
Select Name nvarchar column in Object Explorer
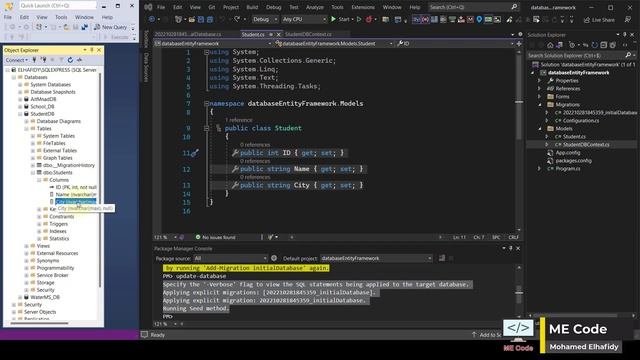click(x=76, y=195)
